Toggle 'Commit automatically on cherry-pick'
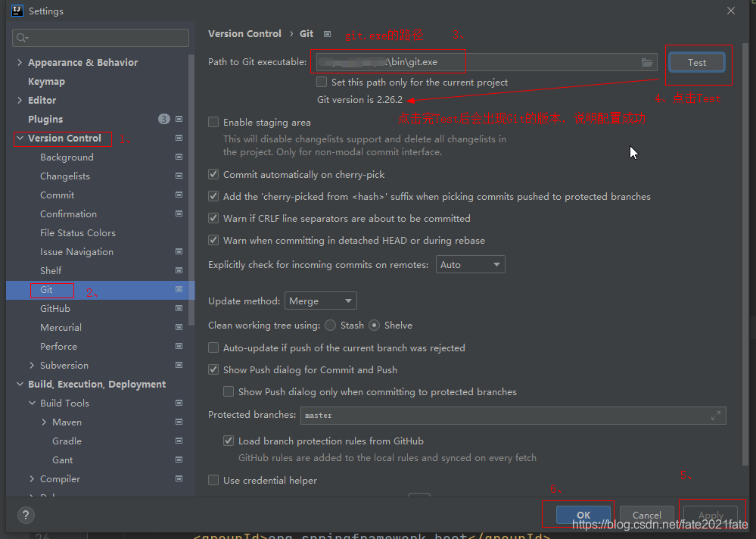The height and width of the screenshot is (539, 756). pyautogui.click(x=213, y=175)
